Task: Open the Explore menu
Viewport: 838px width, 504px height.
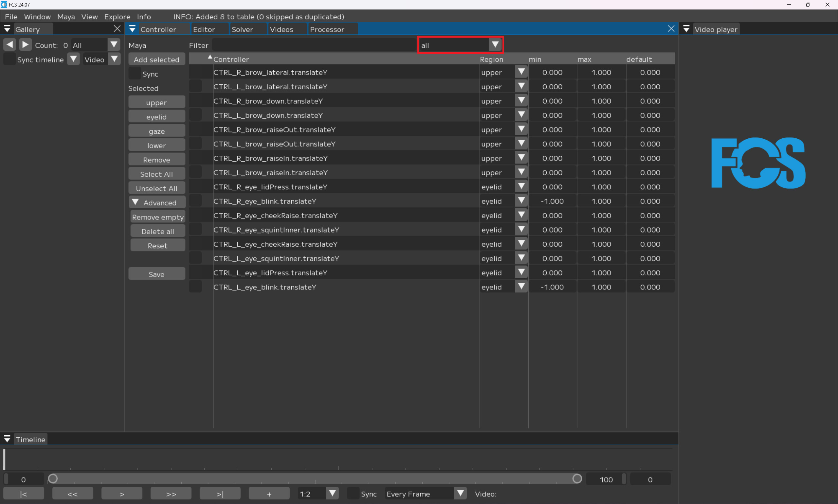Action: click(x=117, y=17)
